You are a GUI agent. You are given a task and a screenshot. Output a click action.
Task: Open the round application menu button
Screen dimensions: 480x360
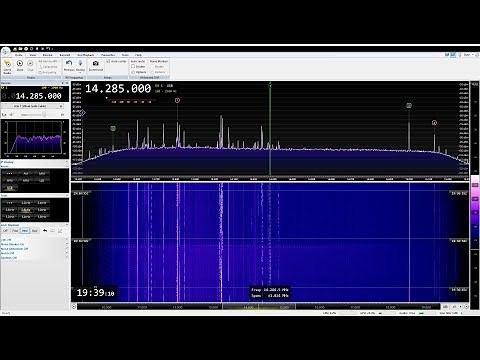tap(5, 51)
